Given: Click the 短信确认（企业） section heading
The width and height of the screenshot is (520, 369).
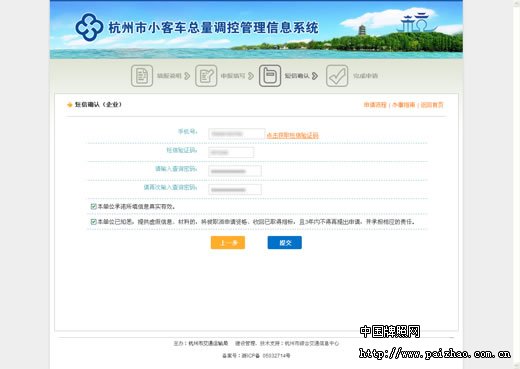Looking at the screenshot, I should 98,105.
